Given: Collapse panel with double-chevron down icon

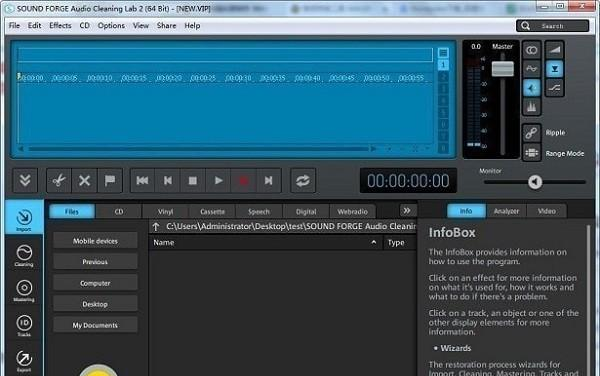Looking at the screenshot, I should [x=25, y=180].
